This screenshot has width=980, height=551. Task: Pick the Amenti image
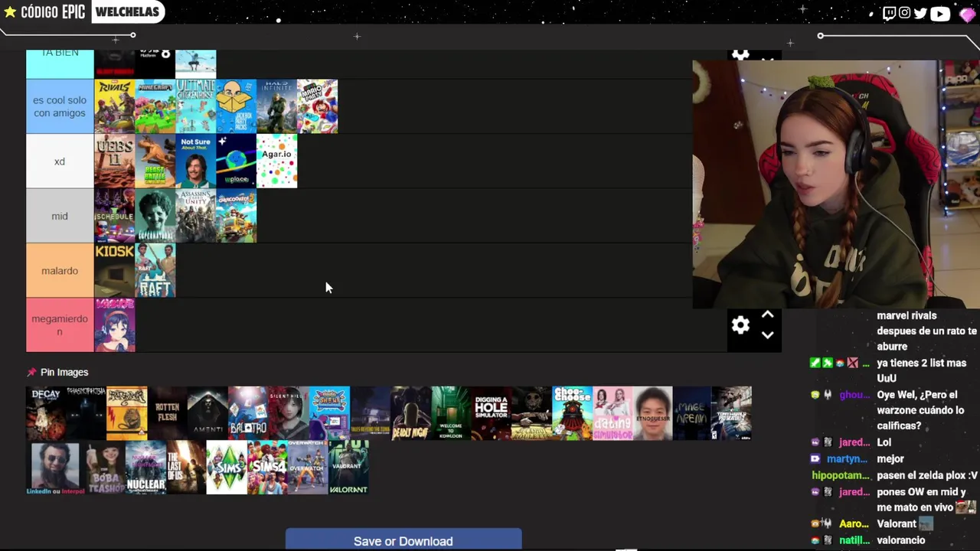click(207, 413)
